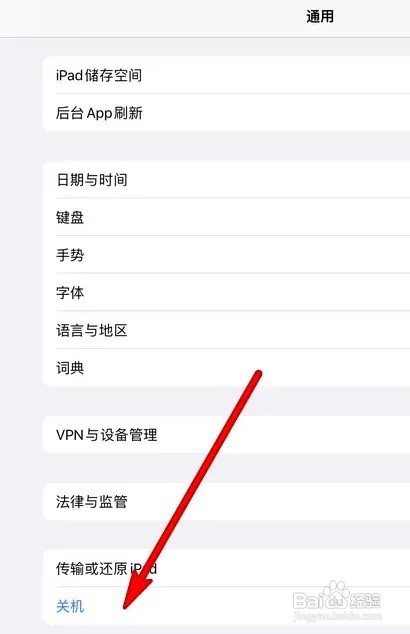
Task: Open 后台App刷新 background refresh settings
Action: (x=226, y=113)
